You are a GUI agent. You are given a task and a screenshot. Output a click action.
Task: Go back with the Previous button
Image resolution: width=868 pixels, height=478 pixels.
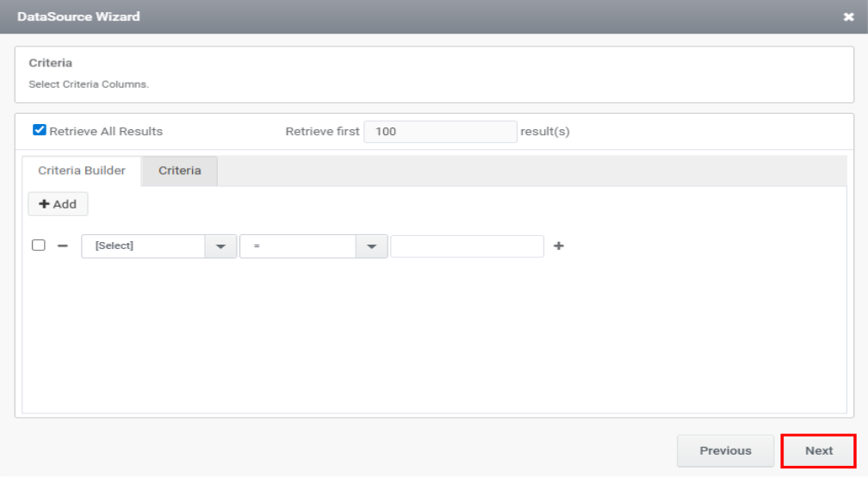coord(725,450)
